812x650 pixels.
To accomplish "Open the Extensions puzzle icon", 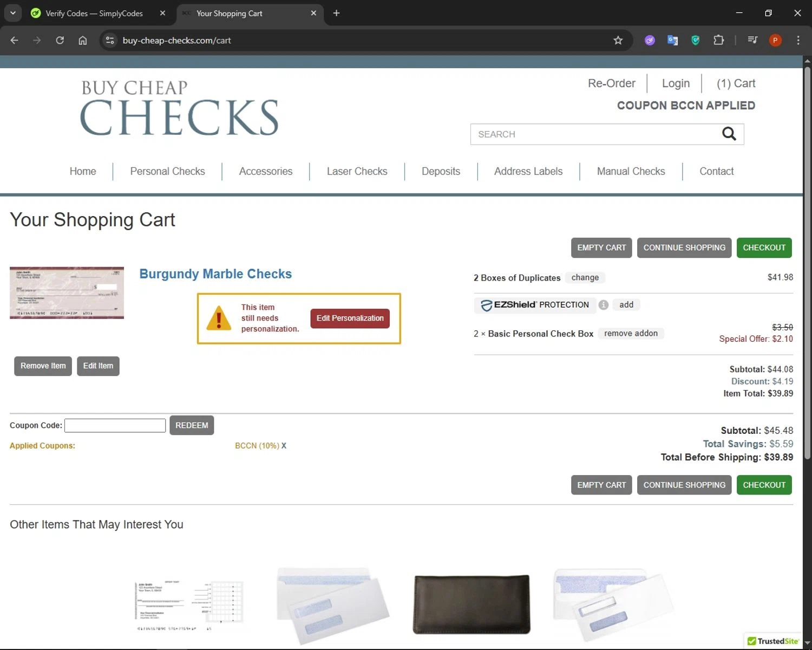I will 718,40.
